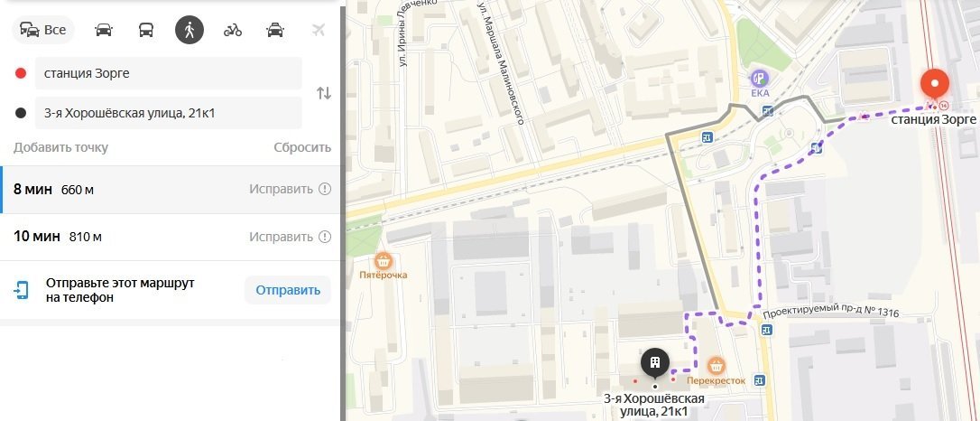
Task: Click the Пятёрочка store map marker
Action: pos(384,261)
